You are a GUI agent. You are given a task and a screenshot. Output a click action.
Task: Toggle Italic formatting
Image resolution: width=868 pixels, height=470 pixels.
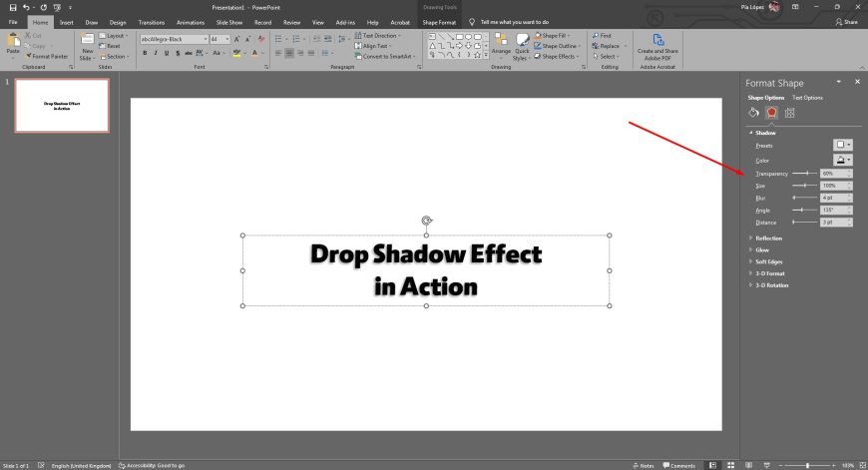(156, 53)
